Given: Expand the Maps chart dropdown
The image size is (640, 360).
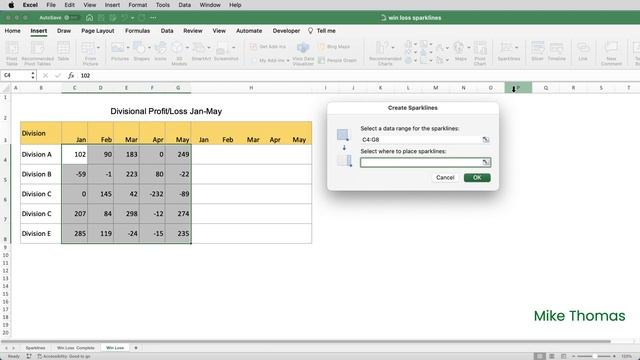Looking at the screenshot, I should [x=469, y=47].
